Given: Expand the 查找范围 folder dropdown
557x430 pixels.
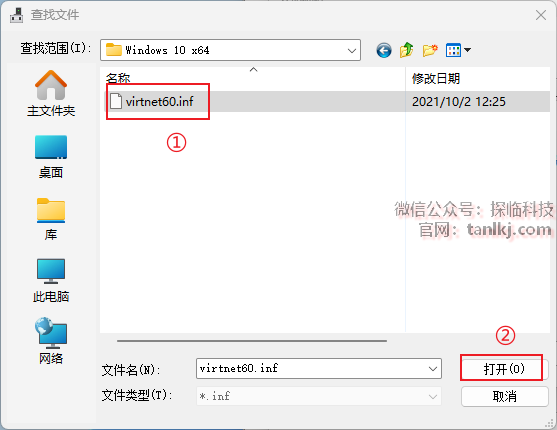Looking at the screenshot, I should click(352, 50).
